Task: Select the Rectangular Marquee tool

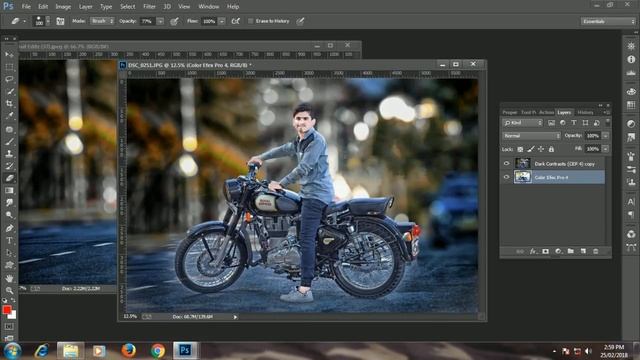Action: point(9,67)
